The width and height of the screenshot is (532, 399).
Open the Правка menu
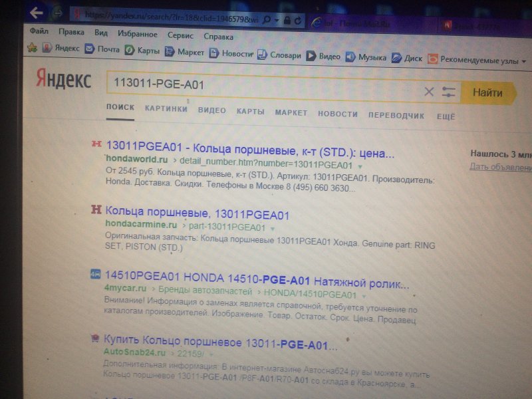point(71,32)
